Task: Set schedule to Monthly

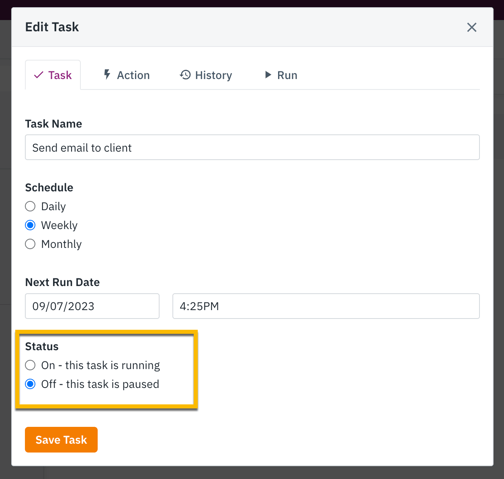Action: [30, 244]
